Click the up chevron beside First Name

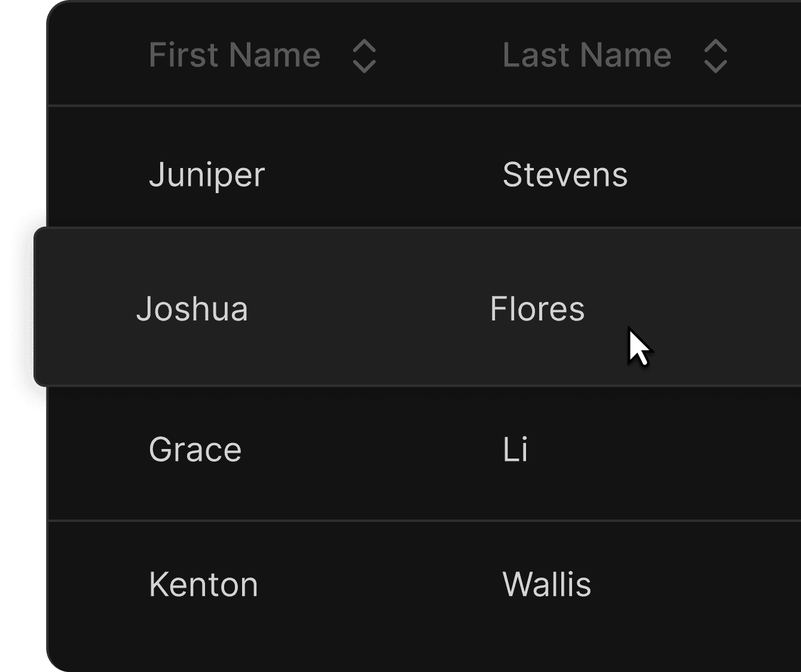364,47
